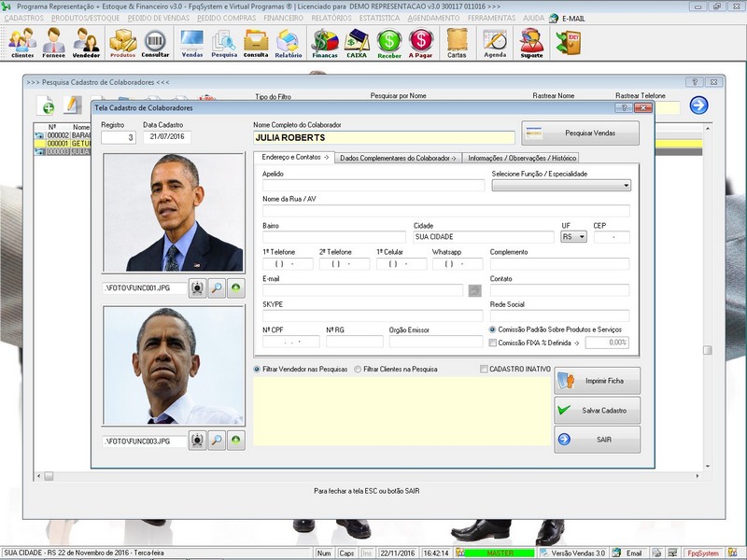The image size is (747, 560).
Task: Click green upload icon beside FUNC003.JPG
Action: tap(236, 441)
